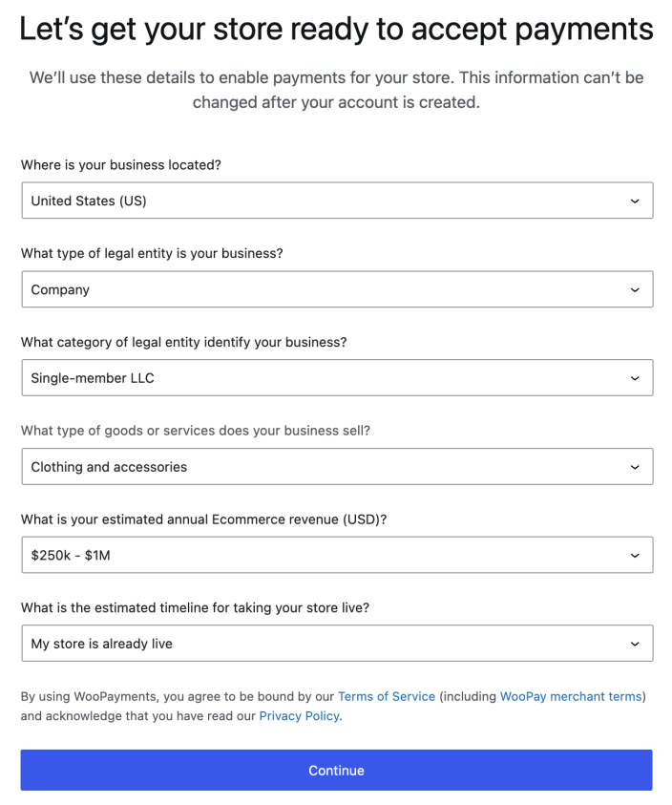Click the chevron arrow beside 'My store is already live'
The width and height of the screenshot is (672, 805).
pyautogui.click(x=635, y=645)
